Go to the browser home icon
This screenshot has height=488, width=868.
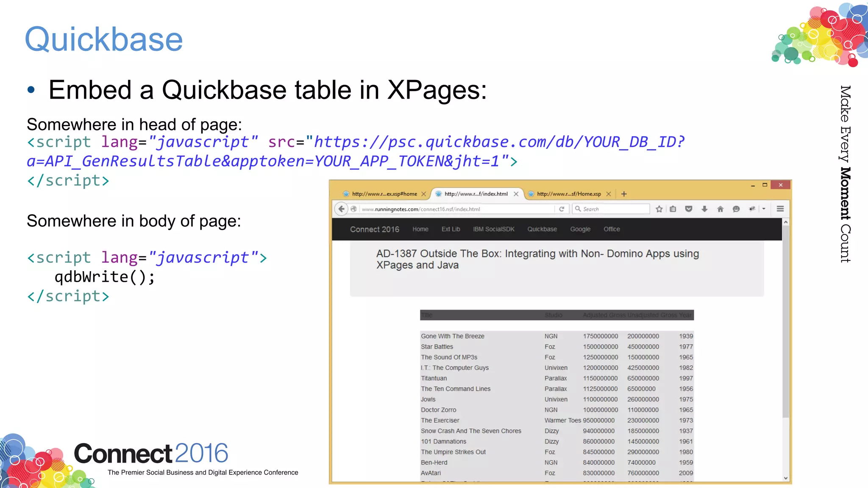tap(720, 209)
